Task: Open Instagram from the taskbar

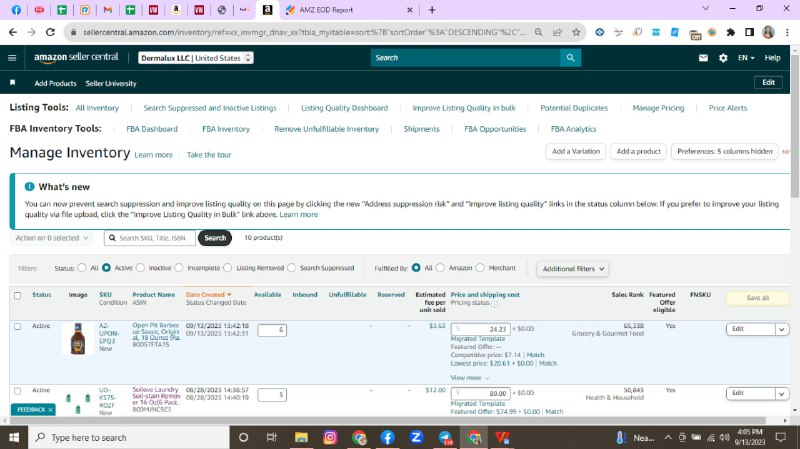Action: (x=330, y=437)
